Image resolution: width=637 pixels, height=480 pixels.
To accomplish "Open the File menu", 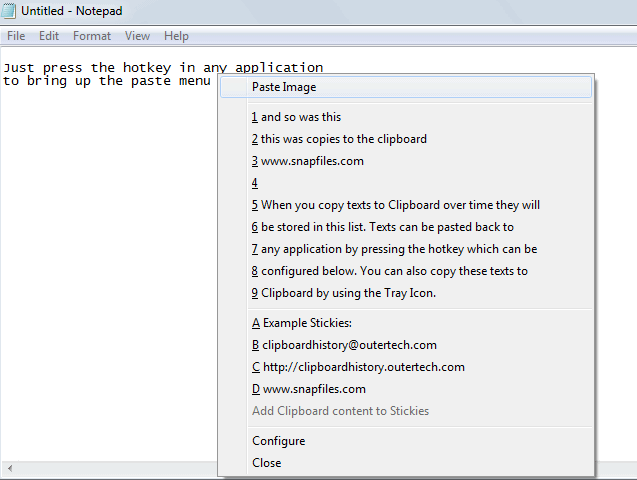I will [16, 36].
